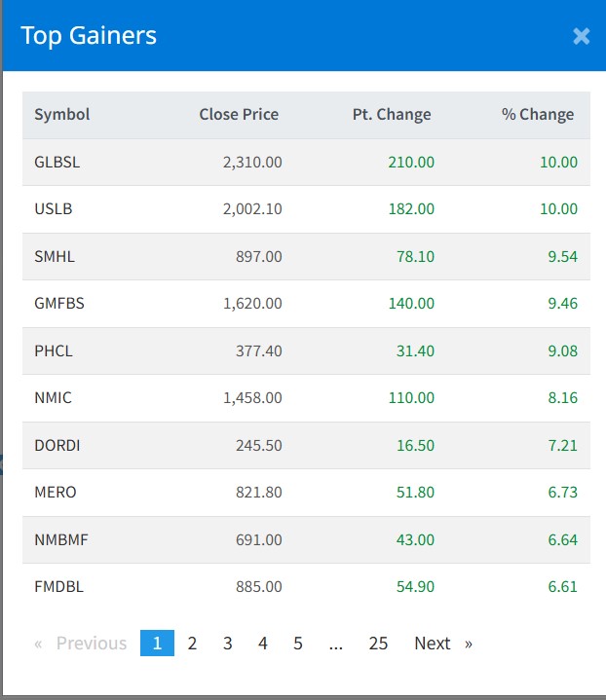Go to pagination page 2

pos(193,644)
